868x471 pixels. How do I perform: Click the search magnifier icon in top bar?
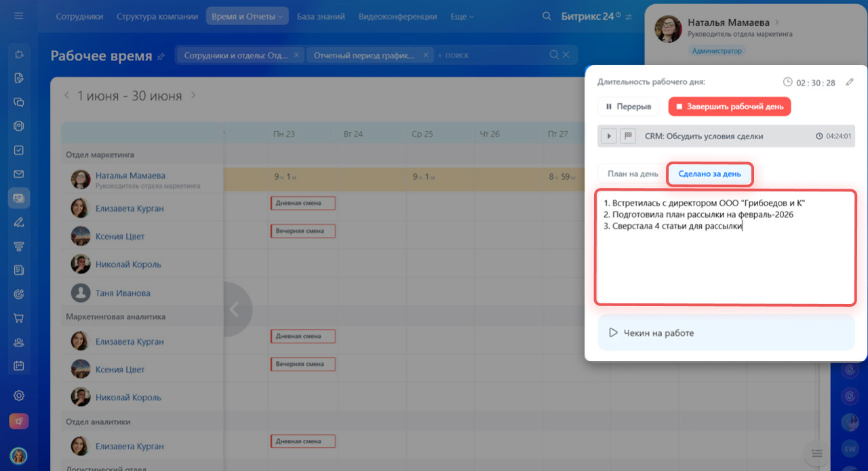pos(547,16)
